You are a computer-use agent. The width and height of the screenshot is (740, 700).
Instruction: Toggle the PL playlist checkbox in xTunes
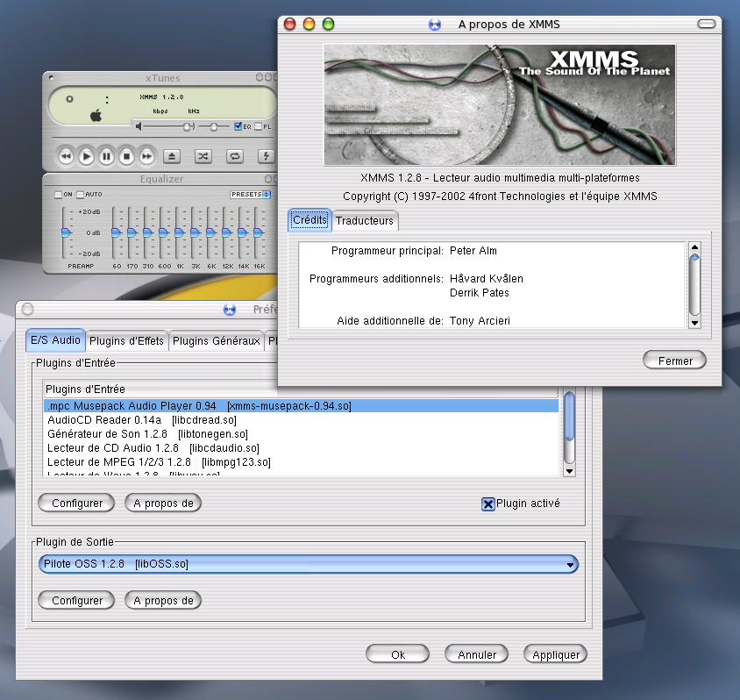258,126
